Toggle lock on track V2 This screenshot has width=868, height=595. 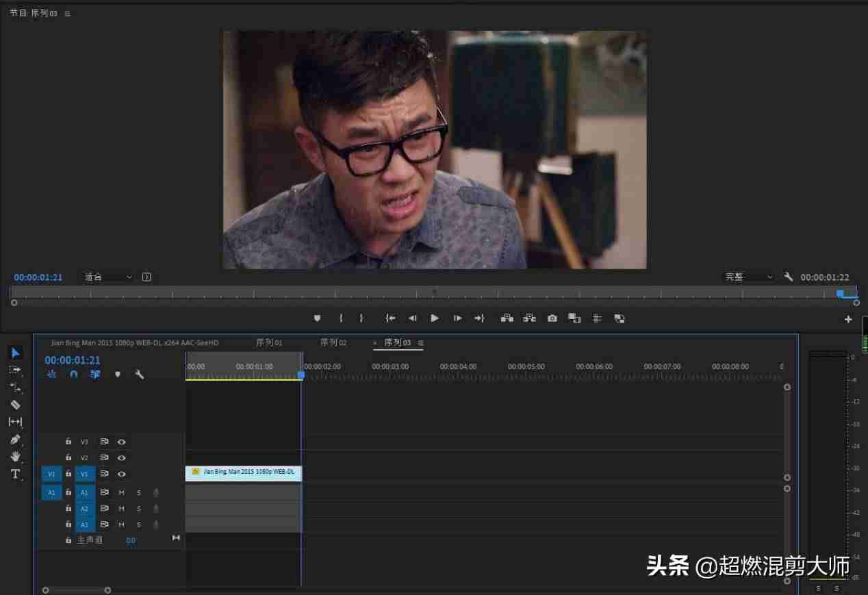coord(68,457)
